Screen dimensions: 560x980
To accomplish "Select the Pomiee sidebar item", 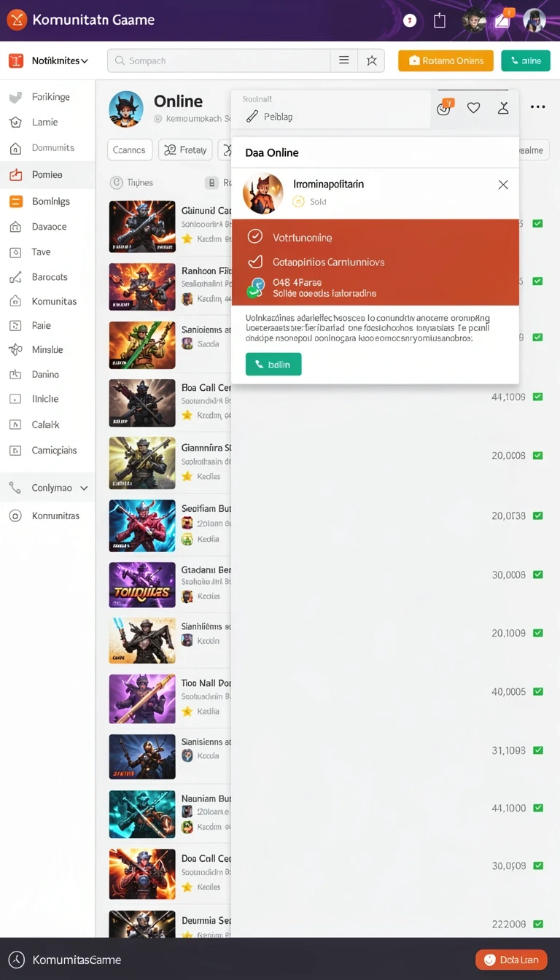I will point(47,175).
